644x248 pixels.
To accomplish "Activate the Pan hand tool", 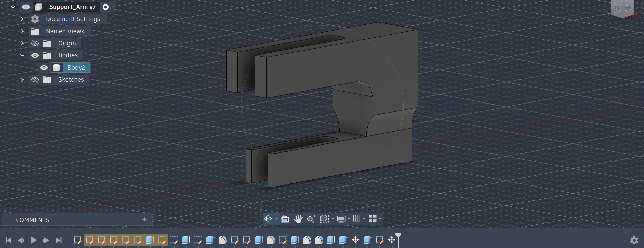I will point(298,219).
